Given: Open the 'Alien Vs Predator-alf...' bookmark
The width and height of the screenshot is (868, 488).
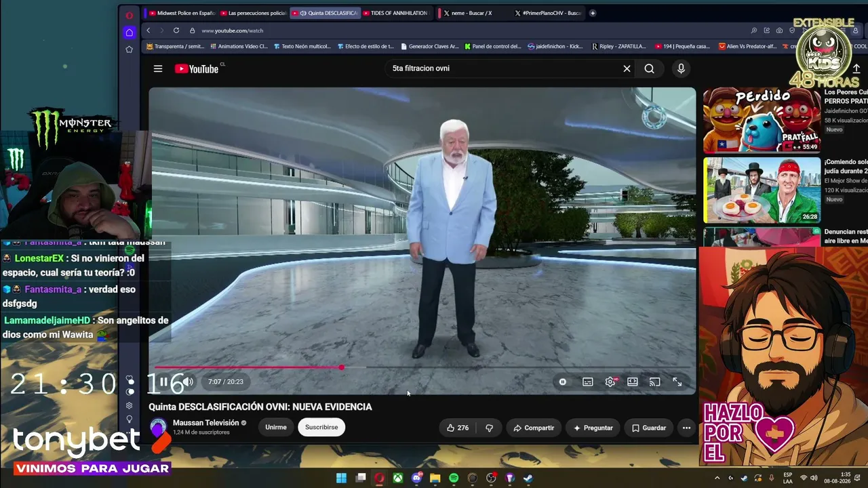Looking at the screenshot, I should click(749, 47).
